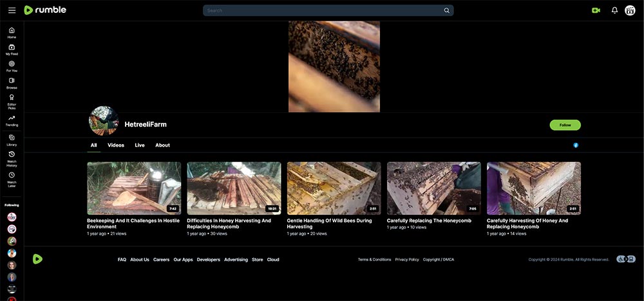This screenshot has height=301, width=644.
Task: Click title Carefully Harvesting Of Honey And Replacing Honeycomb
Action: tap(528, 223)
